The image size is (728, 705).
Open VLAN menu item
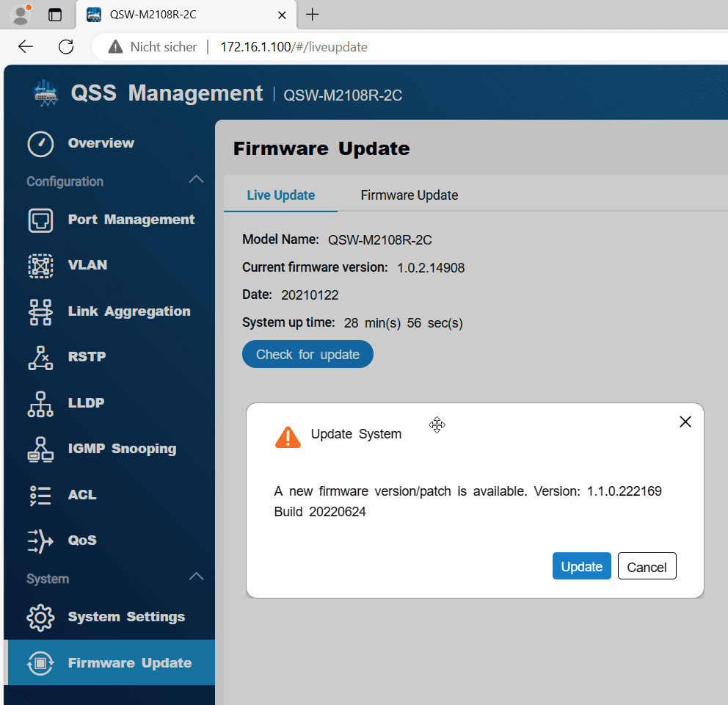[88, 265]
